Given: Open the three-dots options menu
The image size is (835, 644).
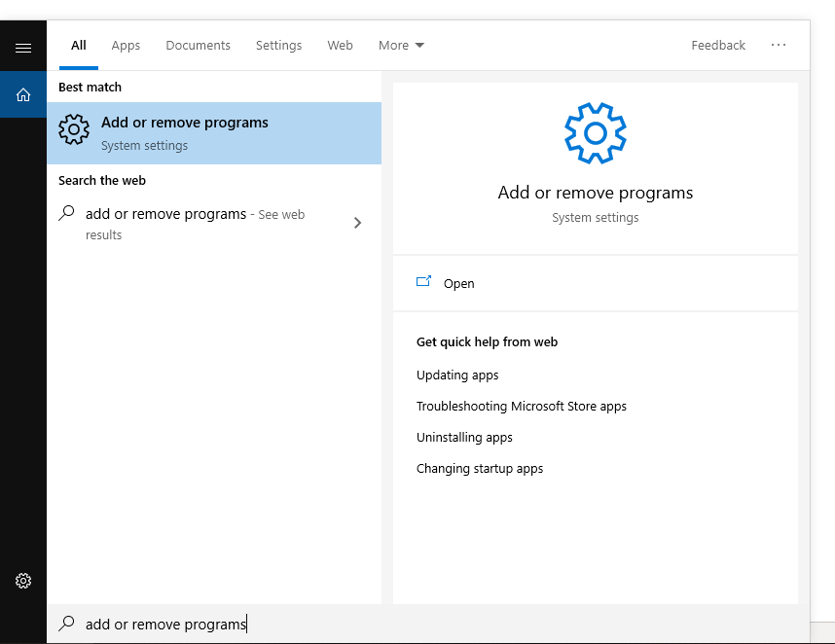Looking at the screenshot, I should click(778, 45).
